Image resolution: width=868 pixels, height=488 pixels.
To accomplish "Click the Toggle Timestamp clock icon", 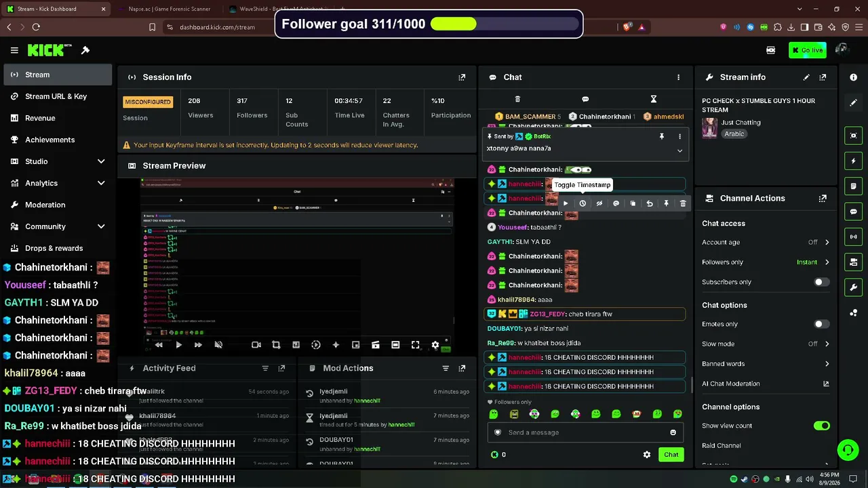I will pyautogui.click(x=583, y=203).
